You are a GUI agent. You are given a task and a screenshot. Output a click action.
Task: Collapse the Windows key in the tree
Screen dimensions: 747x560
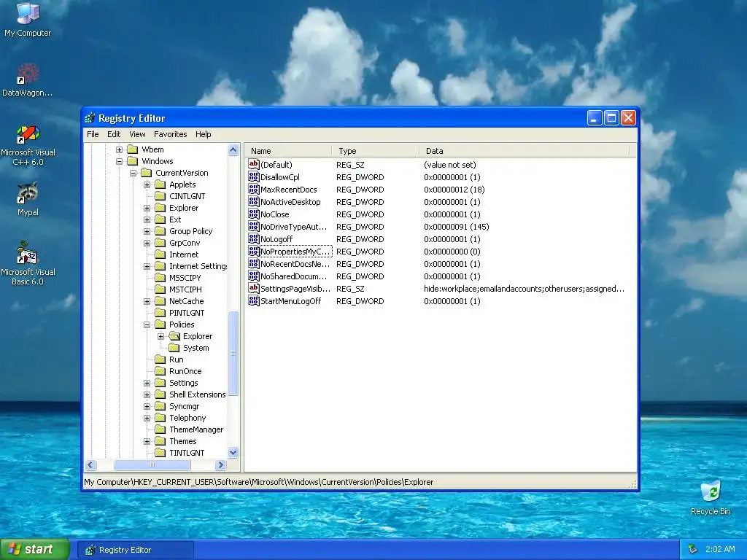(119, 161)
